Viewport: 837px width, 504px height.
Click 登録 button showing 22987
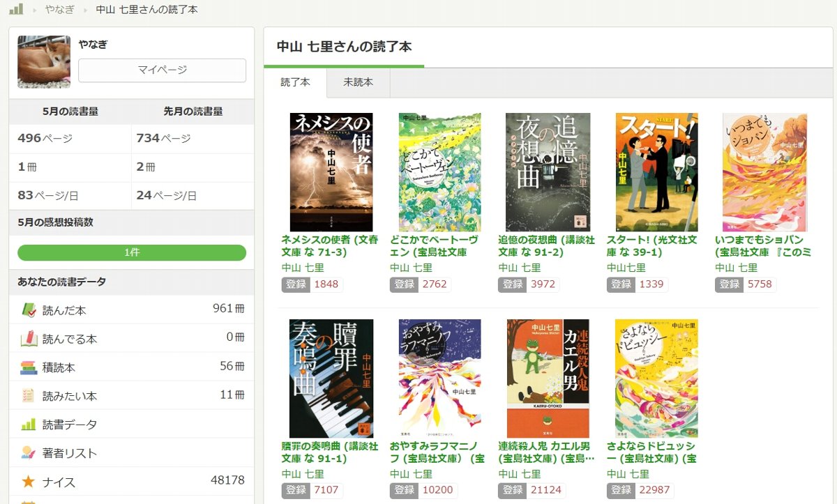620,490
